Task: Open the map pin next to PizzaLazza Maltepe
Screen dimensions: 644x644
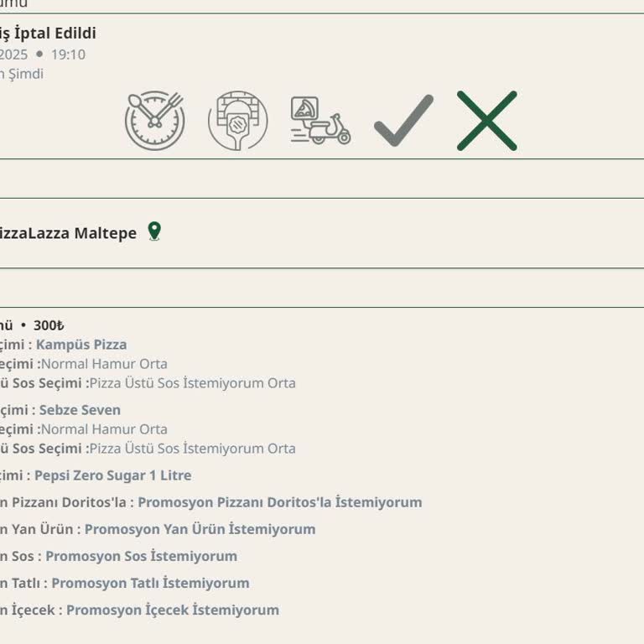Action: [154, 231]
